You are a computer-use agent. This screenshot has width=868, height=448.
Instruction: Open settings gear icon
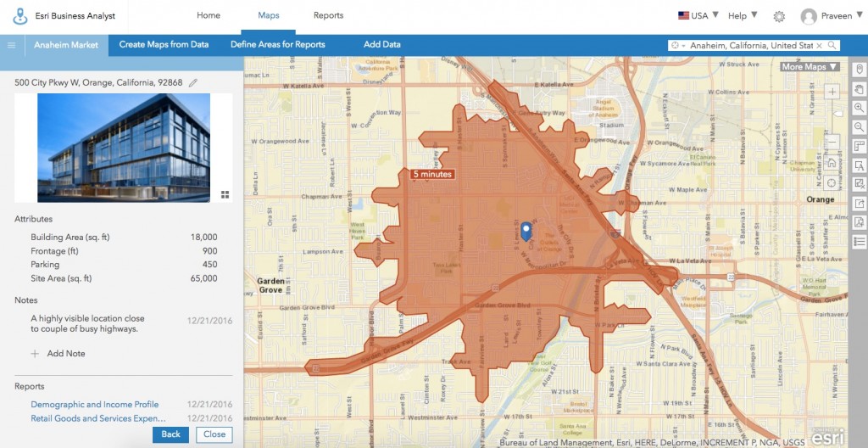pos(779,16)
